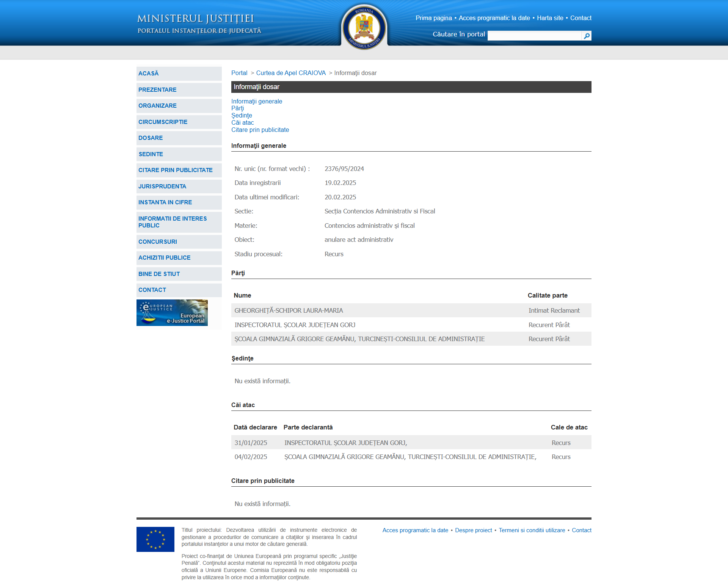Image resolution: width=728 pixels, height=586 pixels.
Task: Select party GHEORGHIȚĂ-SCHIPOR LAURA-MARIA row
Action: click(411, 310)
